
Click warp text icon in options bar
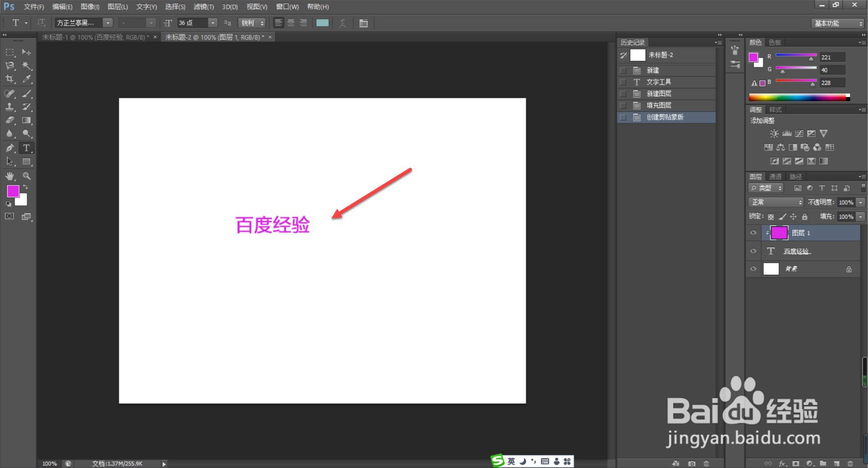[x=342, y=23]
